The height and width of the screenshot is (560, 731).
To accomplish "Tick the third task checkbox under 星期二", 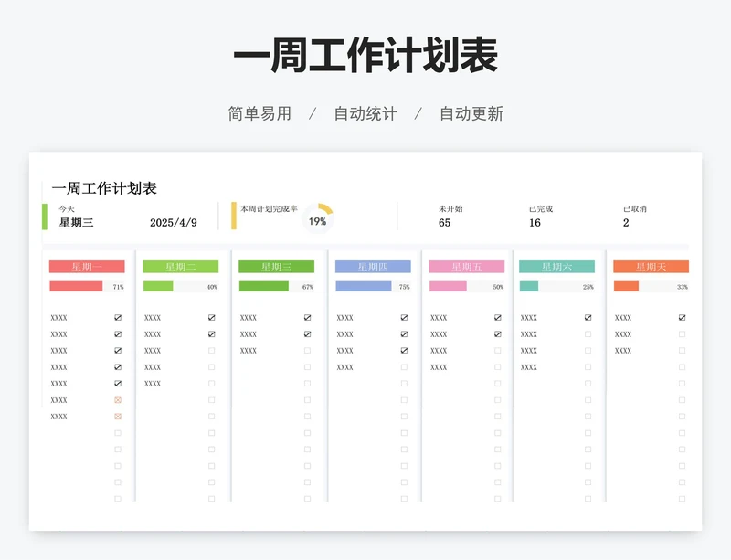I will pyautogui.click(x=212, y=351).
